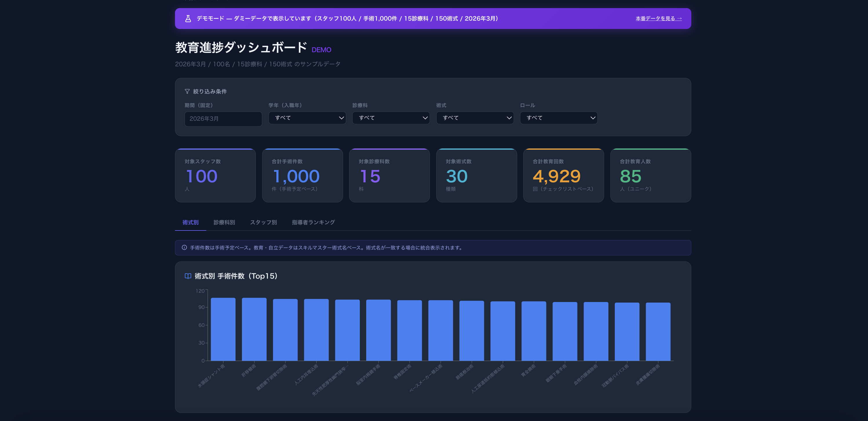Open the 診療科 filter dropdown
This screenshot has width=868, height=421.
point(391,118)
